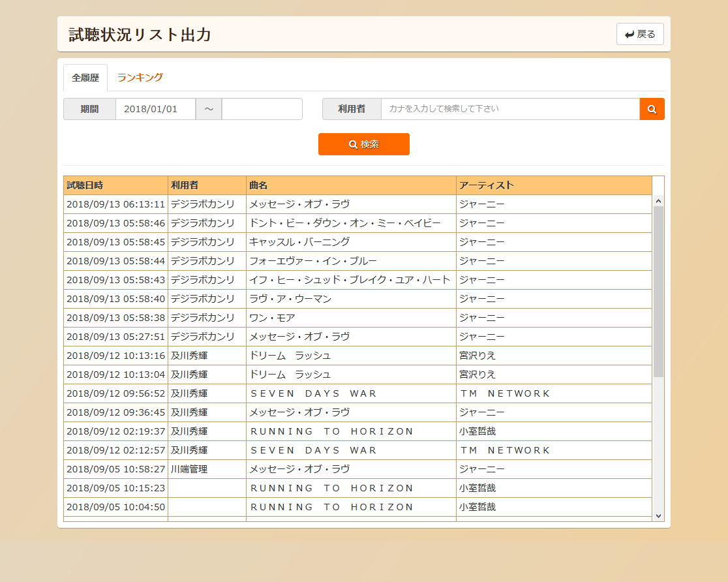Image resolution: width=728 pixels, height=582 pixels.
Task: Click the 川端管理 user cell
Action: [x=189, y=469]
